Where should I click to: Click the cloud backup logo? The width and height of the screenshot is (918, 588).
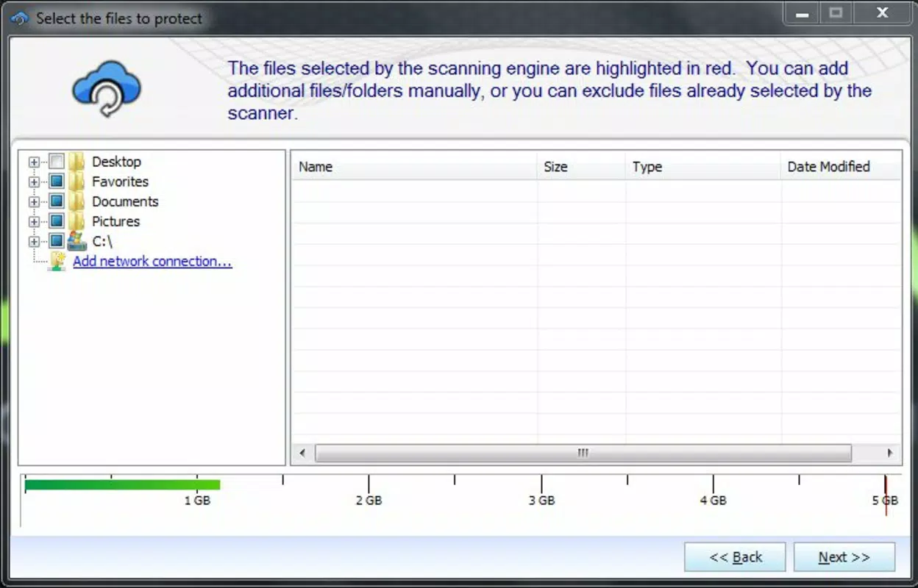(107, 88)
